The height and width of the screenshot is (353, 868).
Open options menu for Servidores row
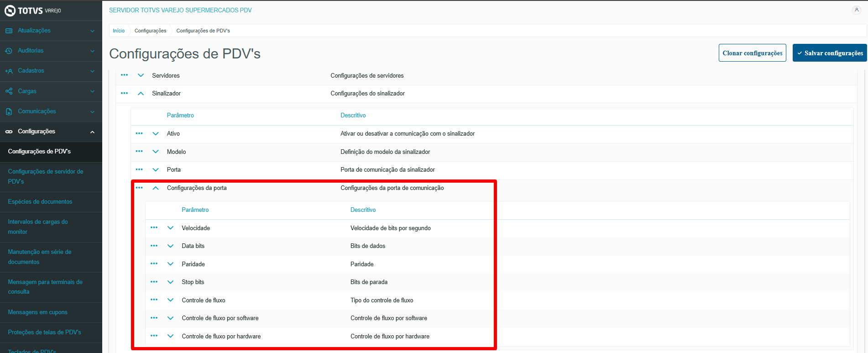(125, 75)
